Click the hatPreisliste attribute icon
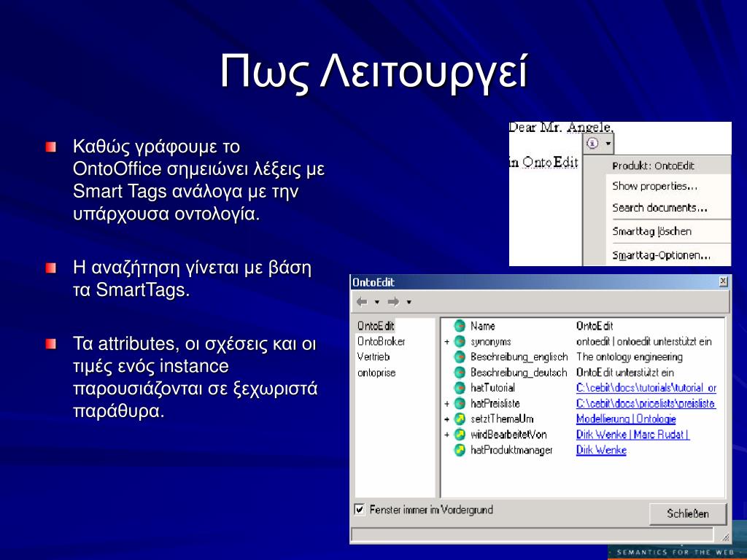Viewport: 747px width, 560px height. pyautogui.click(x=460, y=403)
